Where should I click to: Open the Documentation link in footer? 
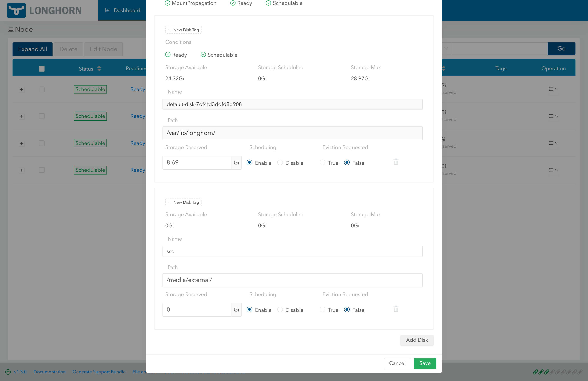49,372
